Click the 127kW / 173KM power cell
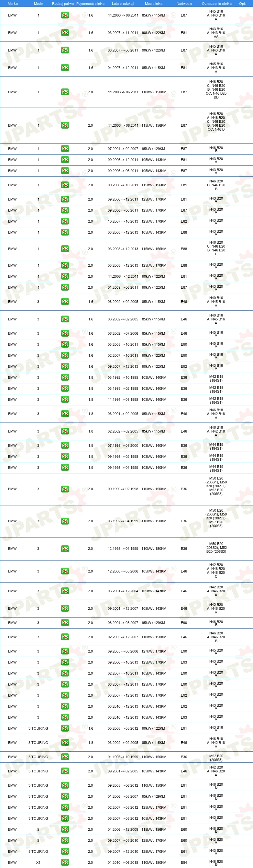Screen dimensions: 253x868 154,651
